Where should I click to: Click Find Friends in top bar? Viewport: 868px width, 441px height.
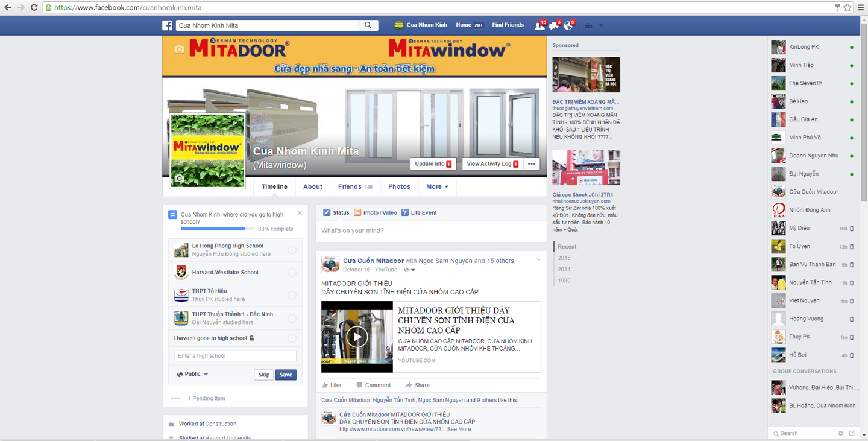point(508,25)
